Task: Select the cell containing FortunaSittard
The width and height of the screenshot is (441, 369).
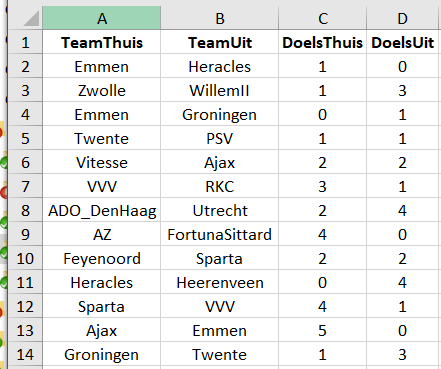Action: (x=220, y=234)
